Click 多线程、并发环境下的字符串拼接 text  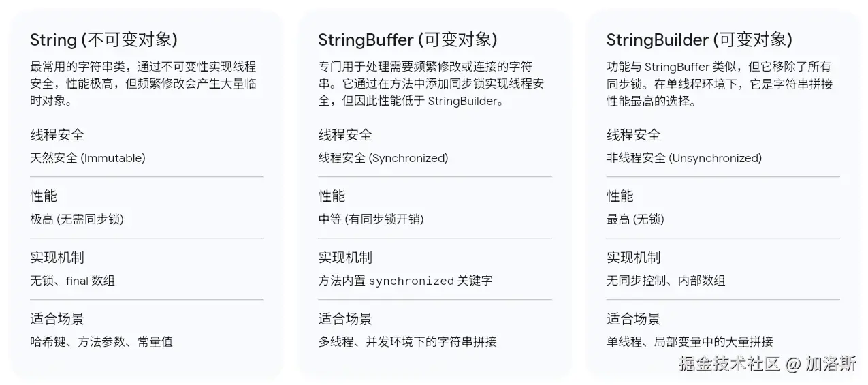[407, 342]
